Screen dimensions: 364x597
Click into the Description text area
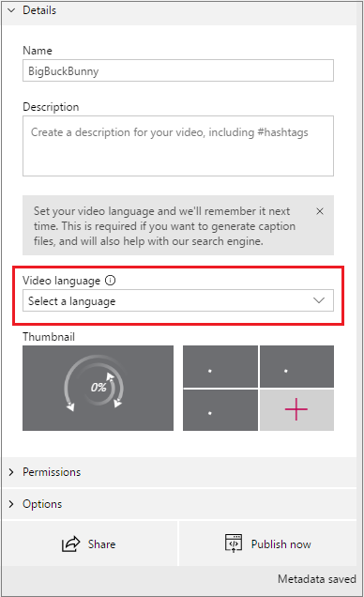coord(178,145)
